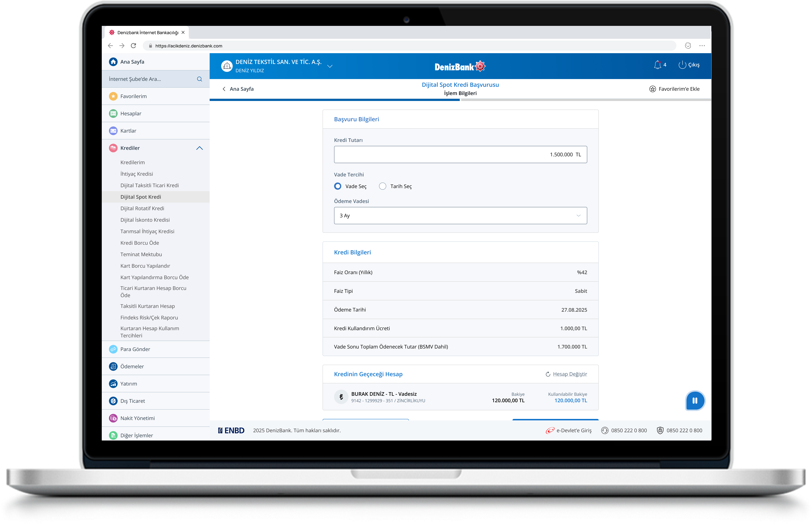Image resolution: width=812 pixels, height=526 pixels.
Task: Select the Tarih Seç radio button
Action: point(382,186)
